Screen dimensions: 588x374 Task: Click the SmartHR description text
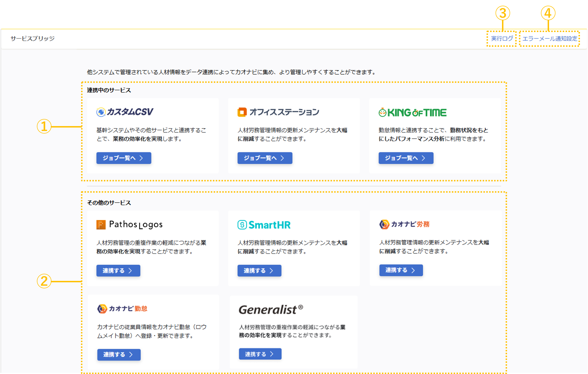coord(292,247)
